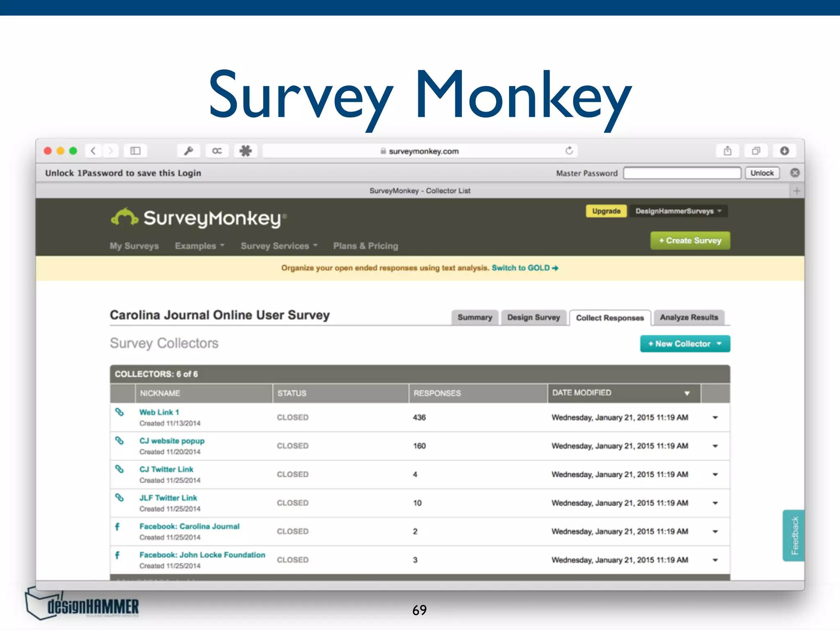This screenshot has width=840, height=630.
Task: Add a new tab with plus icon
Action: coord(797,191)
